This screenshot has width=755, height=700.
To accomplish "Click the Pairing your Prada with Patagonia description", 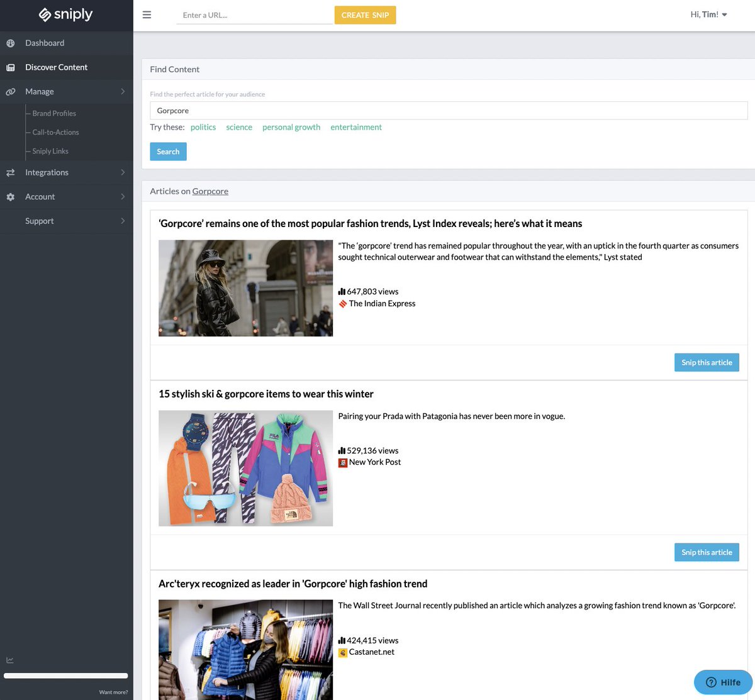I will tap(451, 416).
